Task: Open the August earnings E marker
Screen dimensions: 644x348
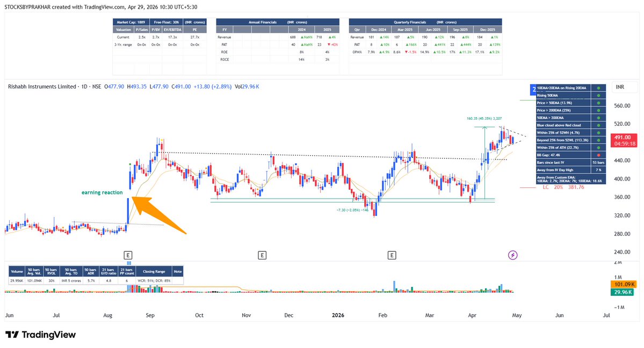Action: coord(128,255)
